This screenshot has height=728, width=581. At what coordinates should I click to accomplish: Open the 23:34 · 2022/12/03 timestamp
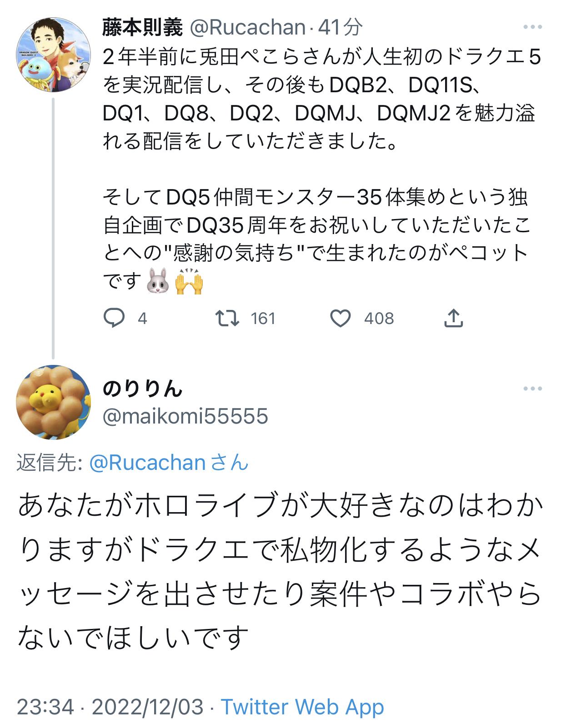[110, 707]
